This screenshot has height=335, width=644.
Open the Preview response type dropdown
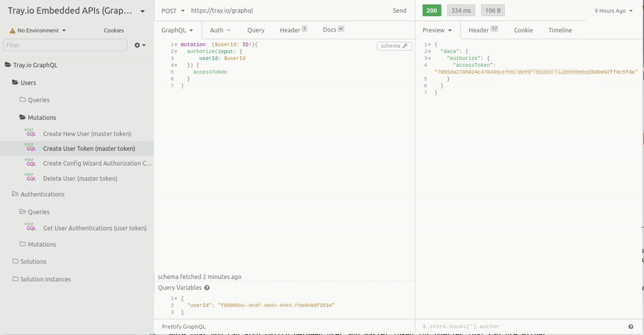(437, 30)
